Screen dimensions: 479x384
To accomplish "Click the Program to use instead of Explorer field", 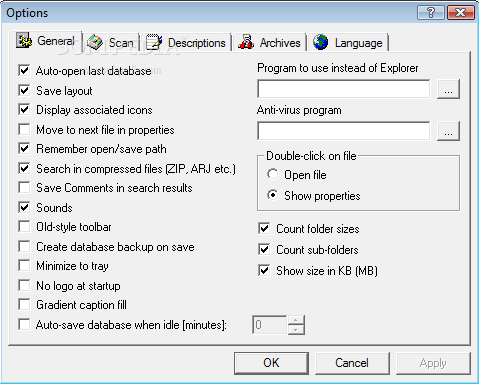I will tap(343, 89).
